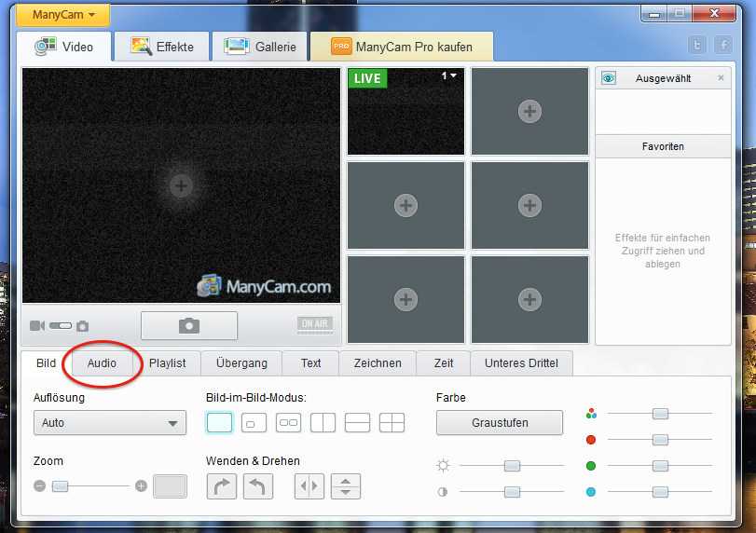Flip image horizontally

309,486
